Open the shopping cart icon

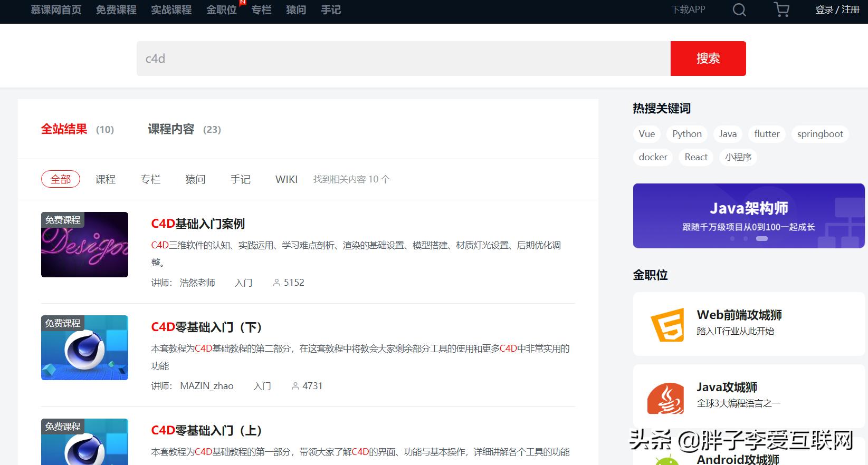tap(781, 9)
